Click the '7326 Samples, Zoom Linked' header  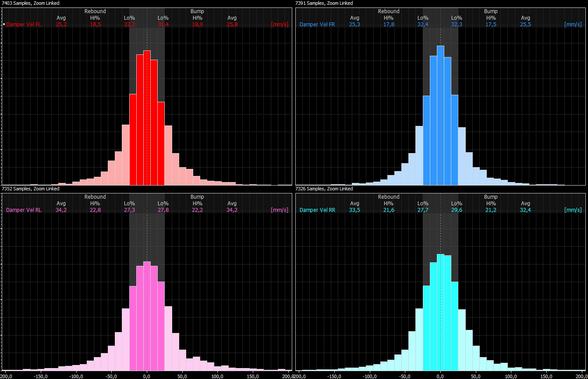324,189
